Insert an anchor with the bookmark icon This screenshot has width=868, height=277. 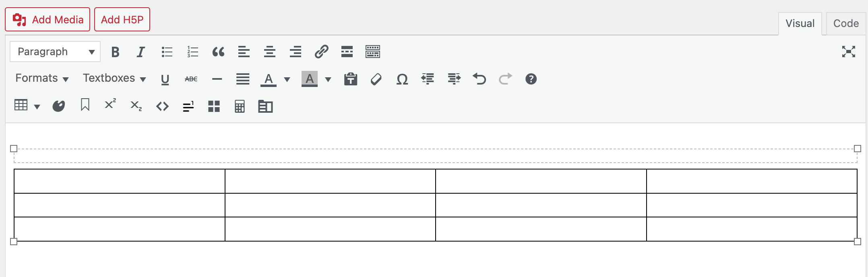click(x=85, y=105)
